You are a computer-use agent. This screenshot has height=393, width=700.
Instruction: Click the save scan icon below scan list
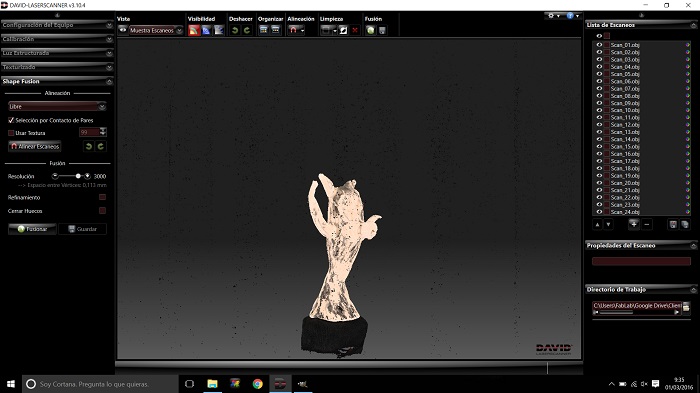673,225
